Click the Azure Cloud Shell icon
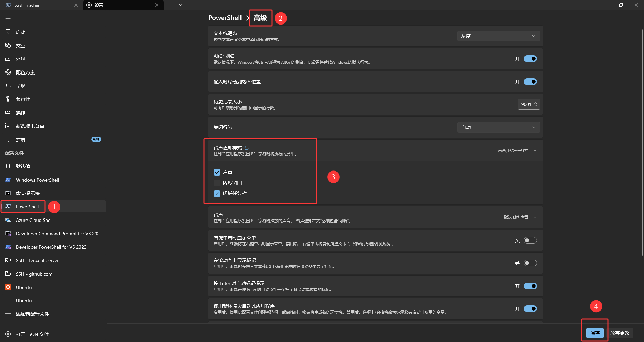This screenshot has height=342, width=644. point(8,220)
